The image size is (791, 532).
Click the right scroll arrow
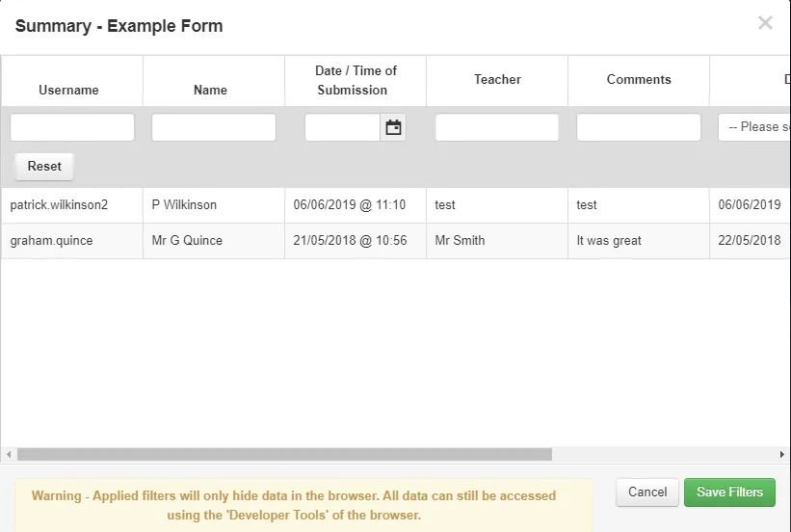point(782,454)
